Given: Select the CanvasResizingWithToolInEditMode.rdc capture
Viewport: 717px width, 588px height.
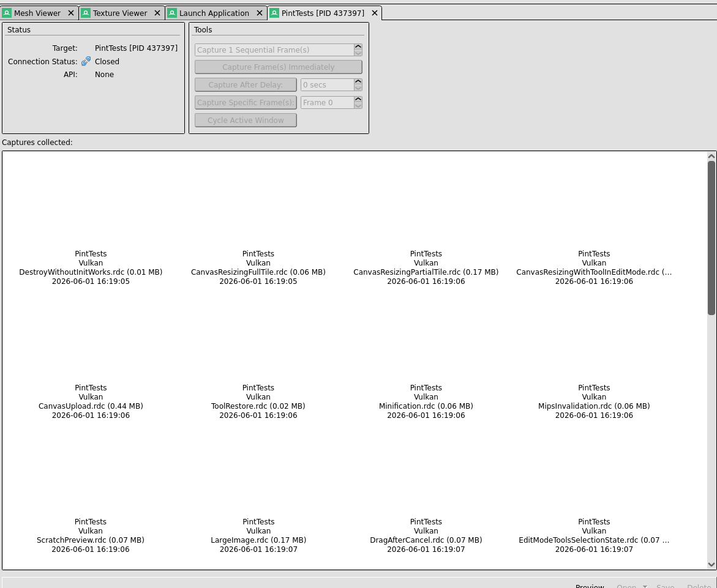Looking at the screenshot, I should (594, 267).
